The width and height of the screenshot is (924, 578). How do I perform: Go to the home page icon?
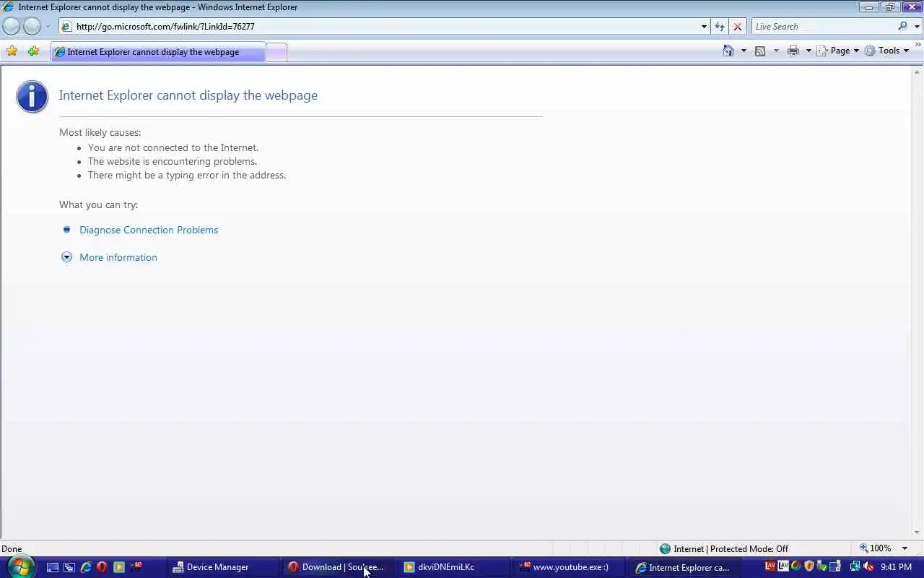728,51
